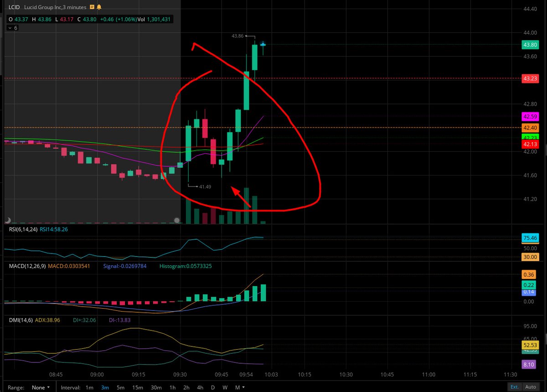The width and height of the screenshot is (547, 392).
Task: Click the Vol 1,301,431 readout
Action: 155,19
